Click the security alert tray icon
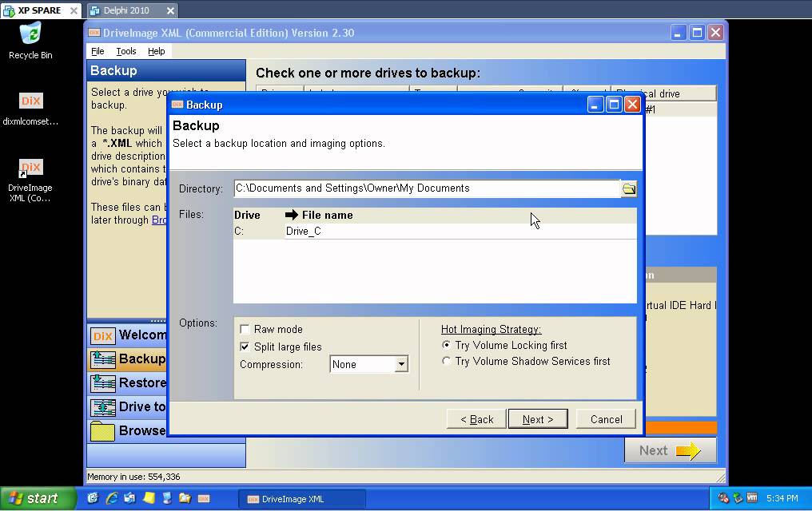The height and width of the screenshot is (511, 812). 723,498
